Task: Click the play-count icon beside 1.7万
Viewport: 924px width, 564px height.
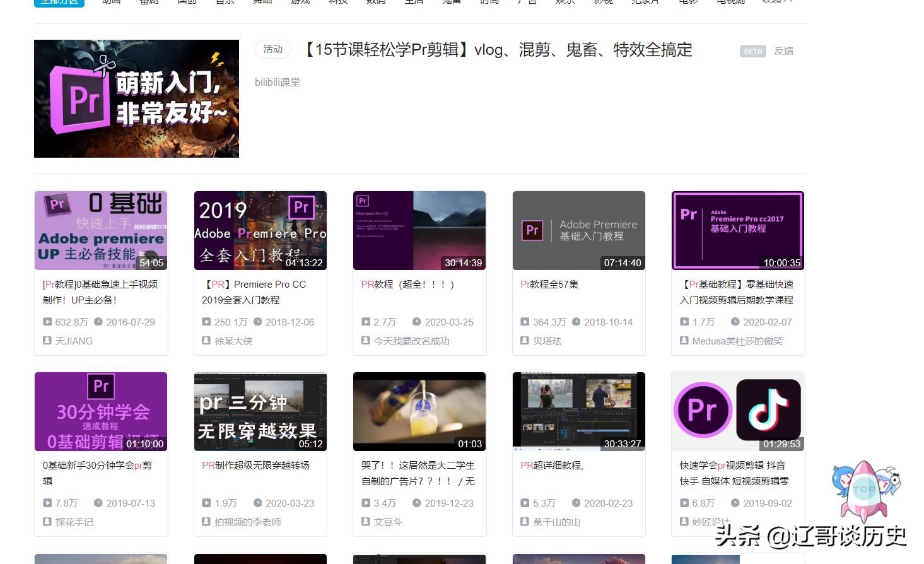Action: tap(684, 322)
